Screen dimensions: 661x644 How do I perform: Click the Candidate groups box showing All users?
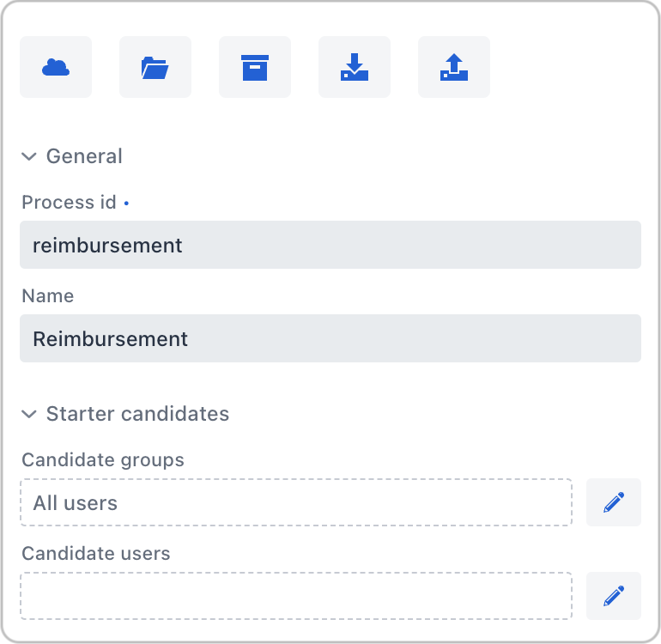(x=296, y=502)
